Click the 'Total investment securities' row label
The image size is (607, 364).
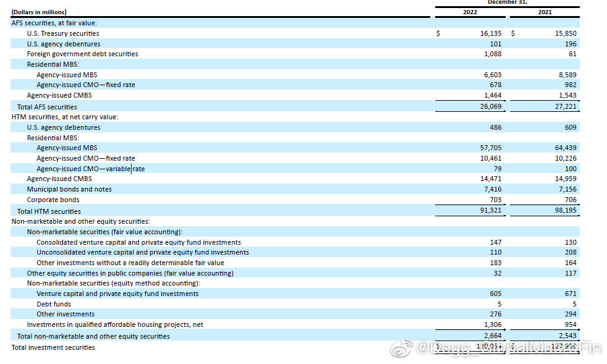pyautogui.click(x=53, y=347)
